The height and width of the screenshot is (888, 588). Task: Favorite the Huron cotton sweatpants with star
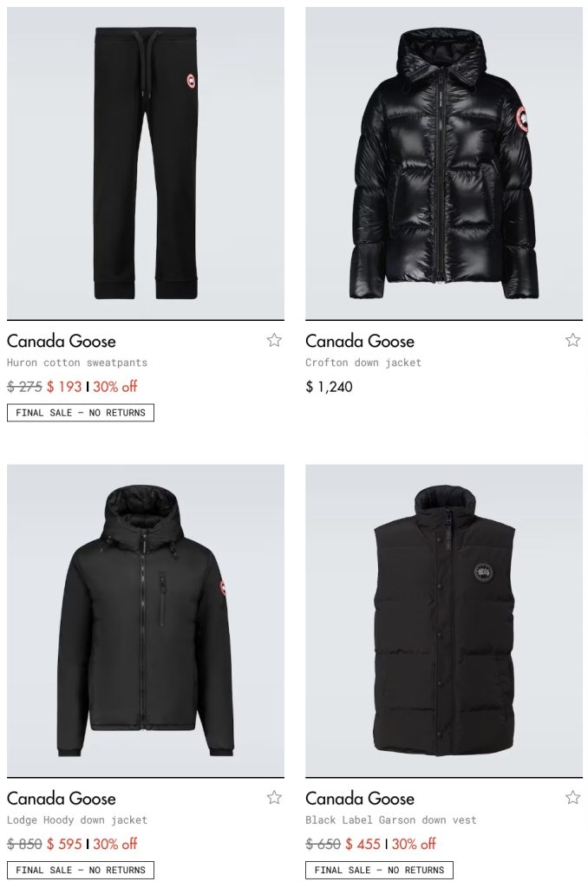[274, 340]
